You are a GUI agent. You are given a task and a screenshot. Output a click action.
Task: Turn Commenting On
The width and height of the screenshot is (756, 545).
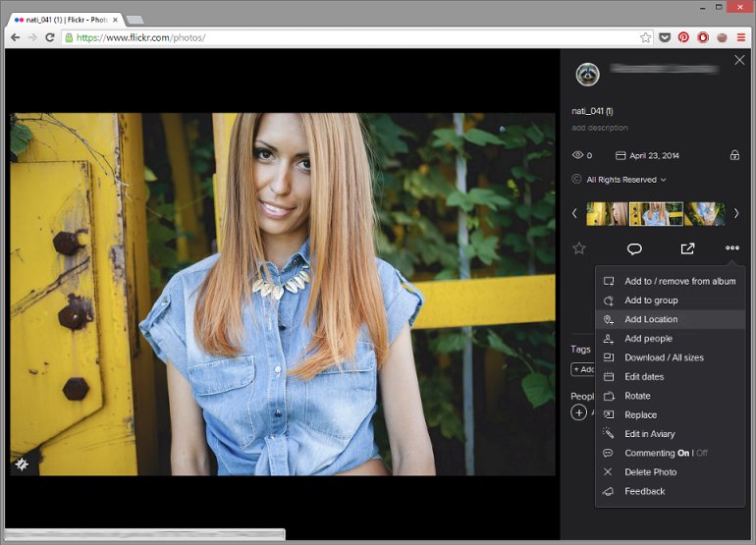683,453
